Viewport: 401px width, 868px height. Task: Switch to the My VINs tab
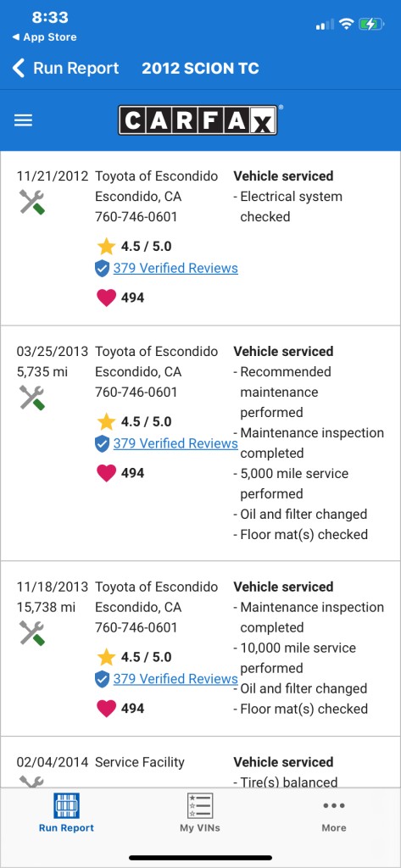coord(200,813)
